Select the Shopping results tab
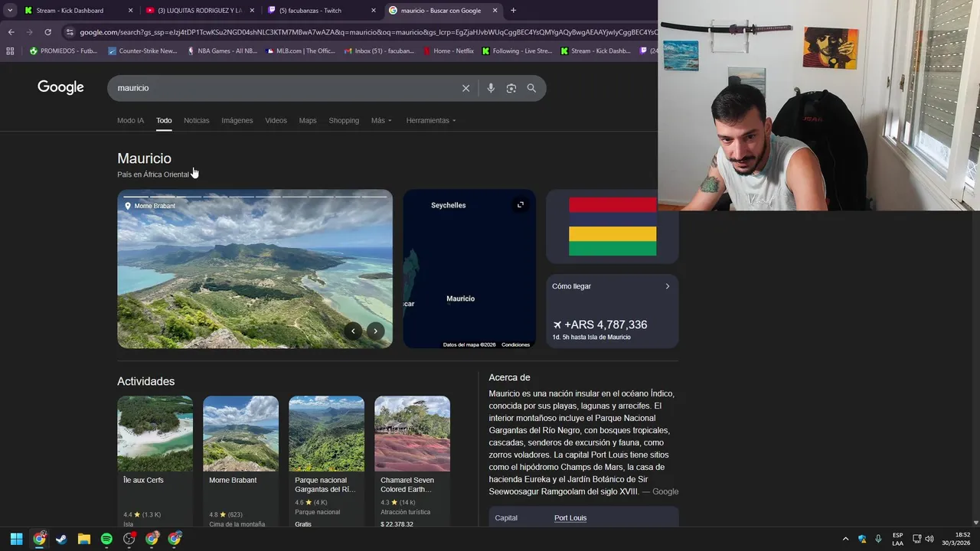Screen dimensions: 980x551 (x=344, y=120)
